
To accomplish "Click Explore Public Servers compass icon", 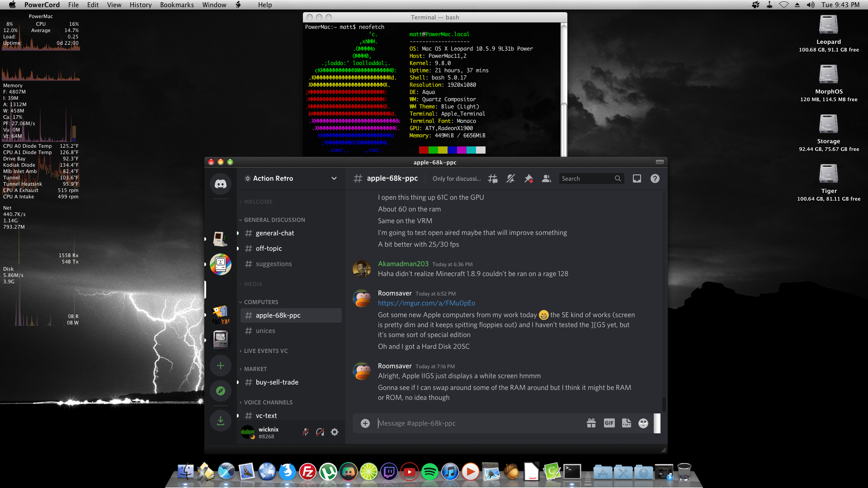I will click(x=220, y=391).
